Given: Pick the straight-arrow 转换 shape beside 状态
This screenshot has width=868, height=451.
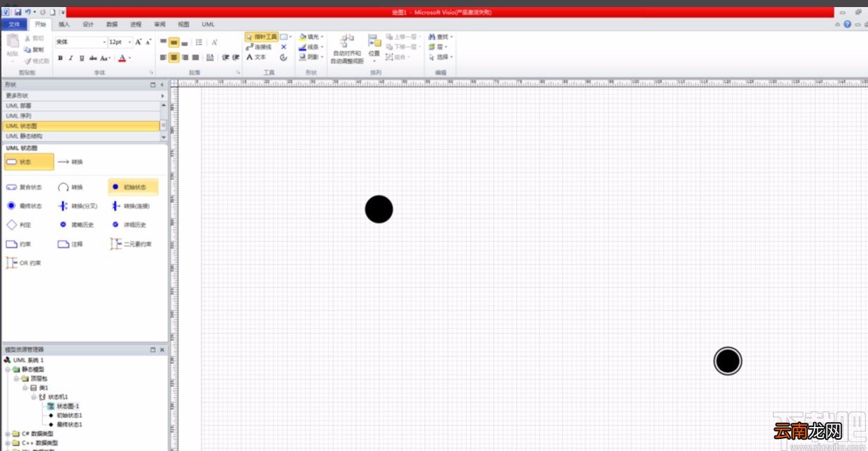Looking at the screenshot, I should (x=70, y=162).
